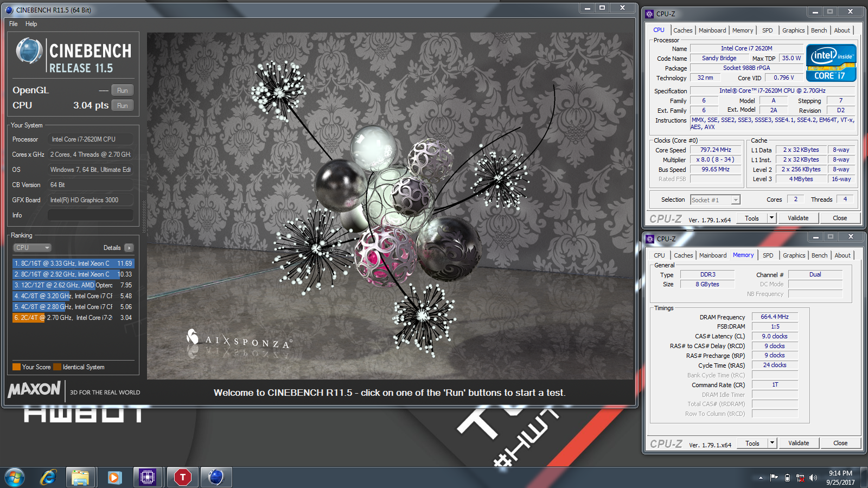This screenshot has height=488, width=868.
Task: Select ranking entry 4C/8T @ 2.80 GHz
Action: coord(73,307)
